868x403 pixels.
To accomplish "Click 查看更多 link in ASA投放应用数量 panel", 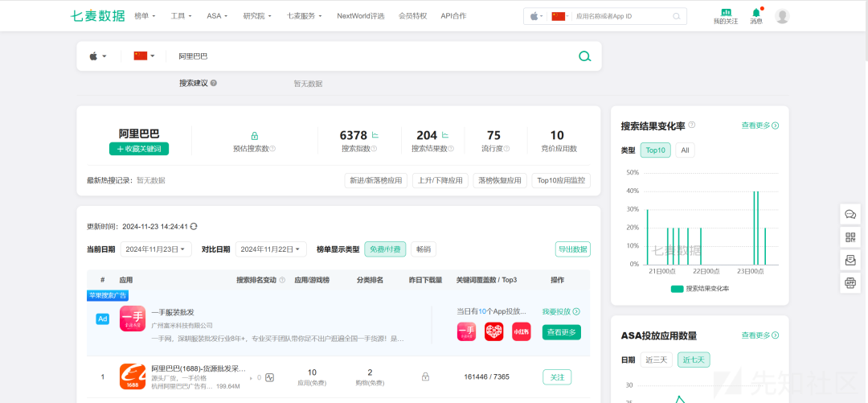I will (x=760, y=335).
